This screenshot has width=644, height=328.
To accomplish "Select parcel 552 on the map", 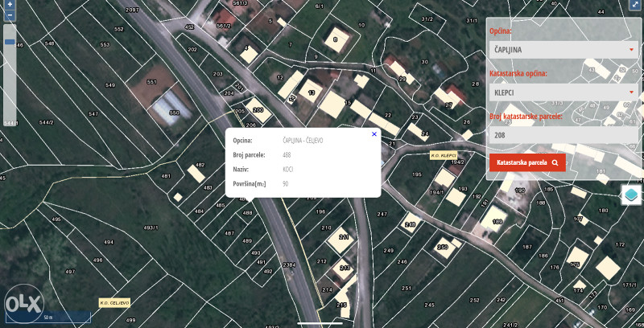I will [x=118, y=29].
